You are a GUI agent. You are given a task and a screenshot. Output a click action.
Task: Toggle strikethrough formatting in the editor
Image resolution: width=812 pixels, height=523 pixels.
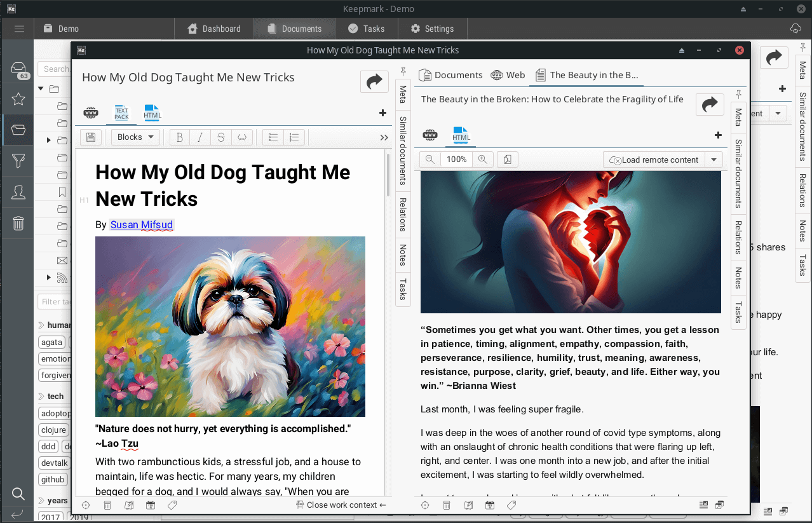220,137
